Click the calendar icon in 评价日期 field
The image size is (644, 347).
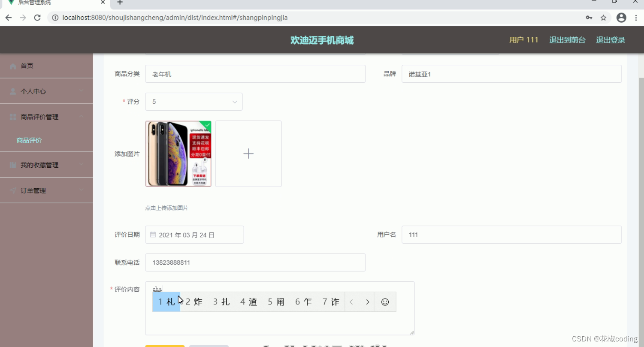pos(153,235)
